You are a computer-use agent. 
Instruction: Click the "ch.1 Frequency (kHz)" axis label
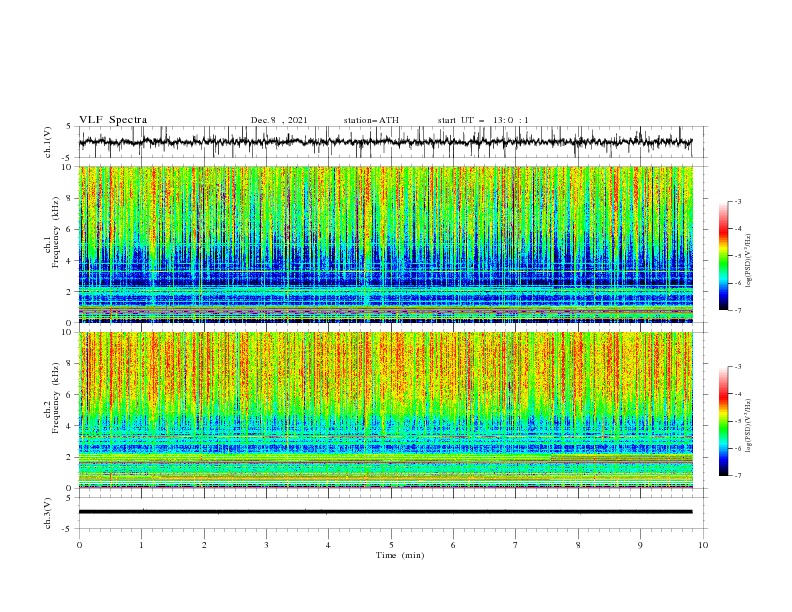point(52,232)
